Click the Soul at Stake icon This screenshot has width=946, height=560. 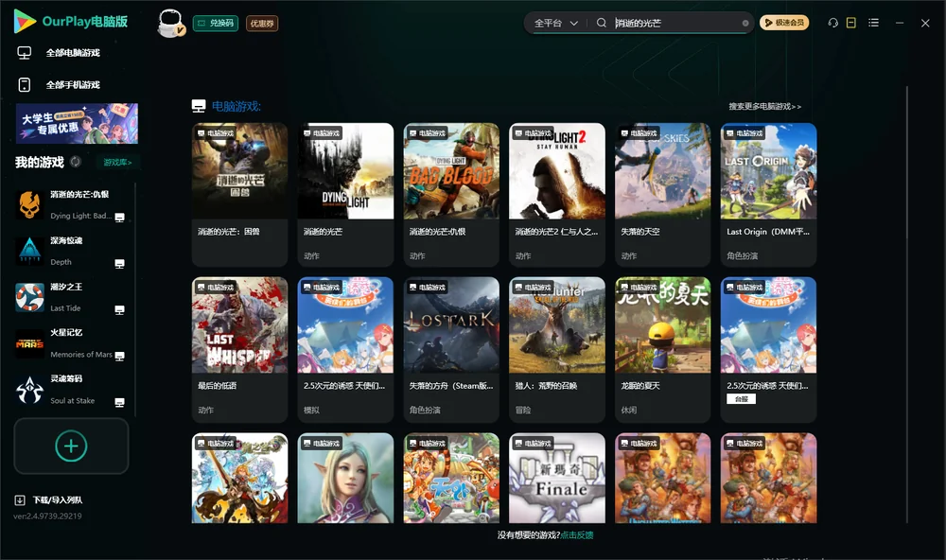[29, 390]
